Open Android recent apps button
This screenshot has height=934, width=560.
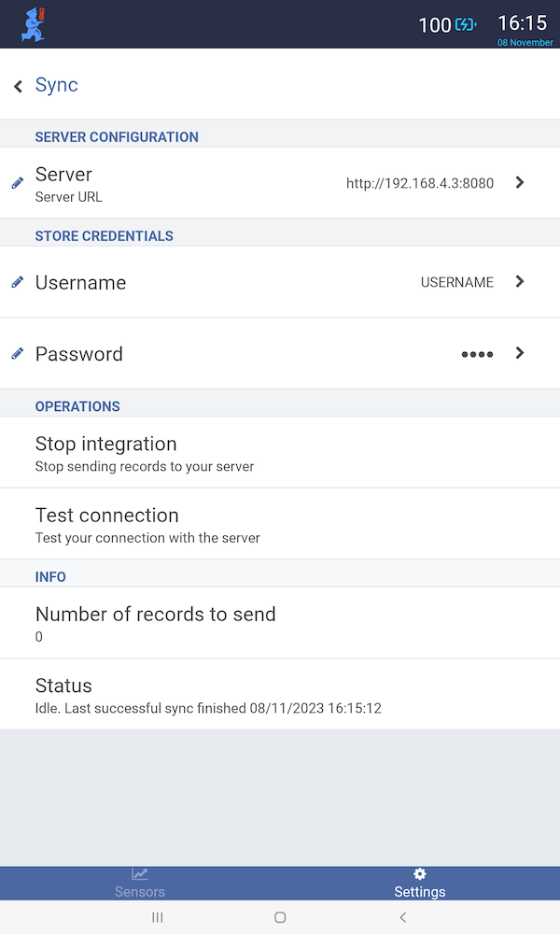(x=157, y=917)
